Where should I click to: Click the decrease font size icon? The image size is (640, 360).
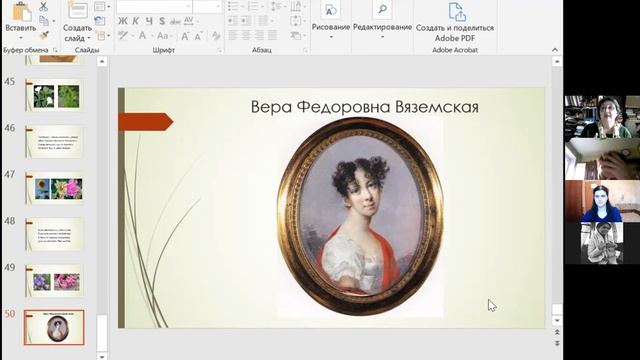click(198, 36)
